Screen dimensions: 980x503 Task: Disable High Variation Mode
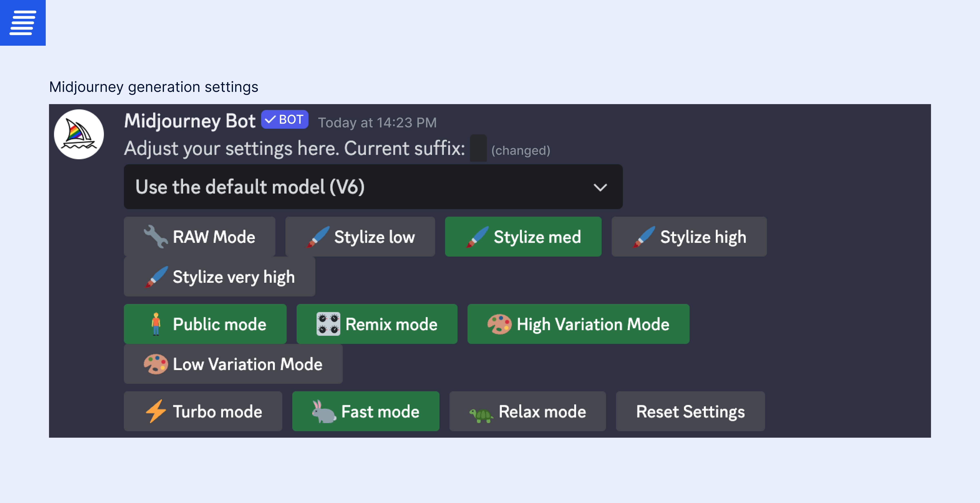pos(578,324)
